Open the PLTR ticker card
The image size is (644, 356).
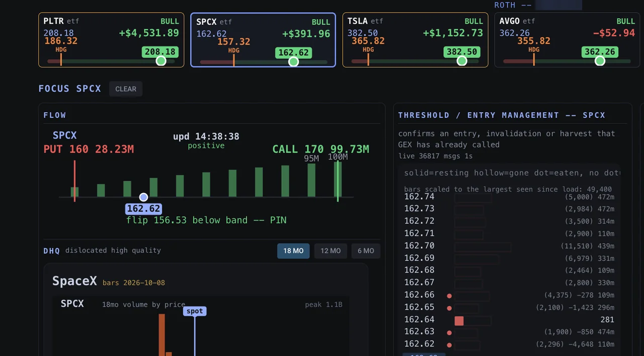111,40
